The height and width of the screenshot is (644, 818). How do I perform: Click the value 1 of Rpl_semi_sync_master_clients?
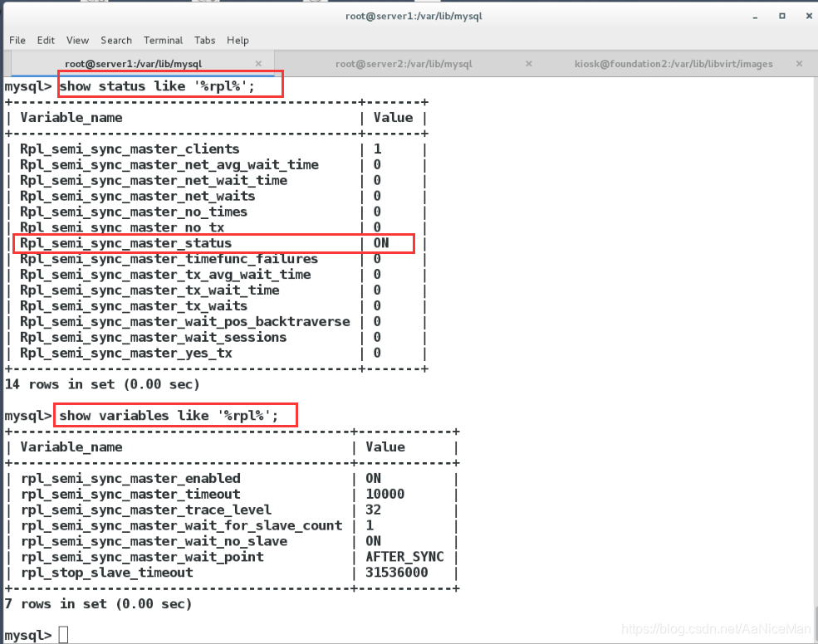pos(377,149)
